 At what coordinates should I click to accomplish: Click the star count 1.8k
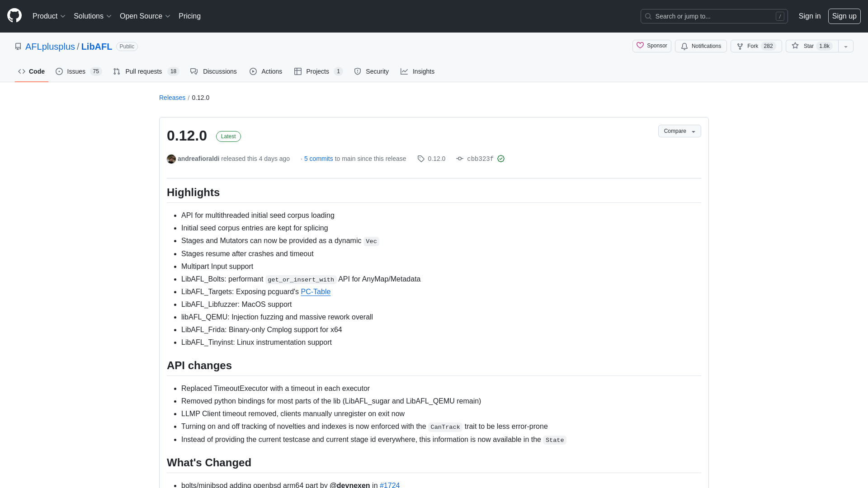point(825,46)
